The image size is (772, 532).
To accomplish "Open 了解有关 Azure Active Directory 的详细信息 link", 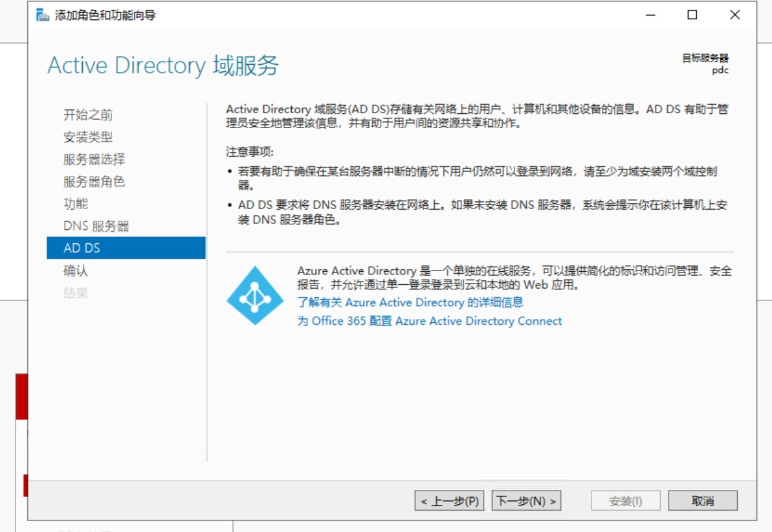I will (x=410, y=302).
